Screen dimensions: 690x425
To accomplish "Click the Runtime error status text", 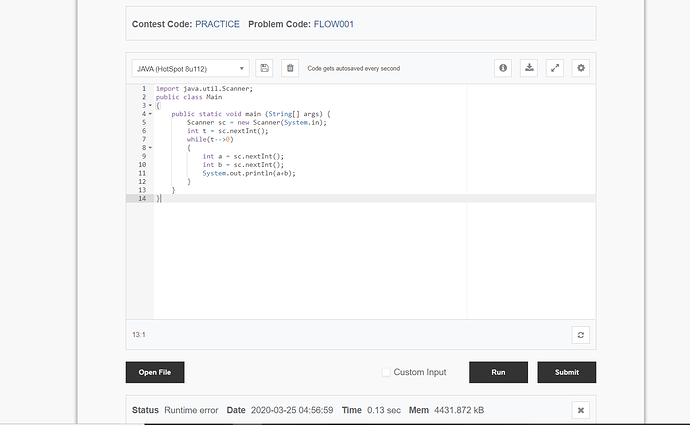I will (191, 410).
